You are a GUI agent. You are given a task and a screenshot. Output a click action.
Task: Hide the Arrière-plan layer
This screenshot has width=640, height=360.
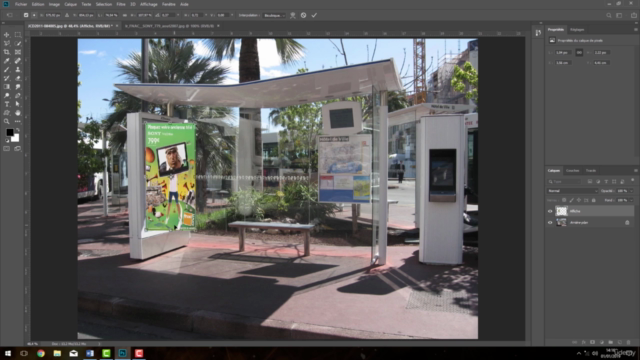550,222
